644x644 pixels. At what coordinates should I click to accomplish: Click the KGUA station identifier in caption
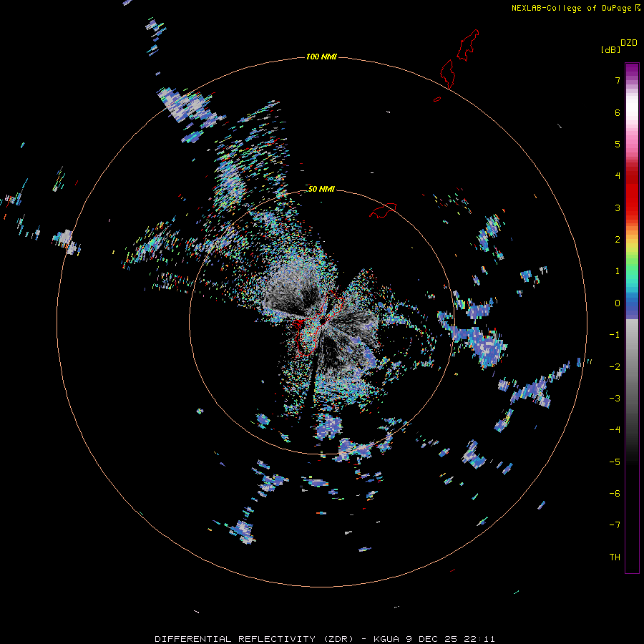click(x=386, y=639)
